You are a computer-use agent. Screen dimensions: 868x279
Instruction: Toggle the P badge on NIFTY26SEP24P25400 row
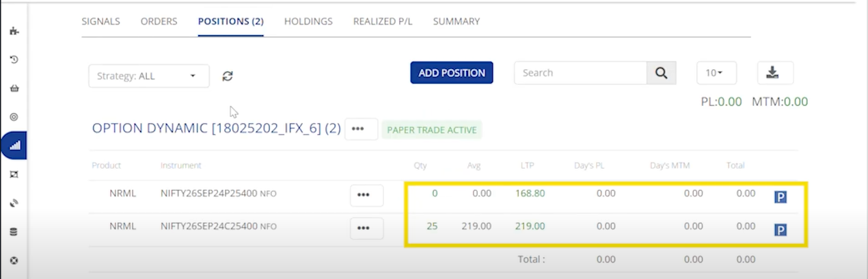780,197
